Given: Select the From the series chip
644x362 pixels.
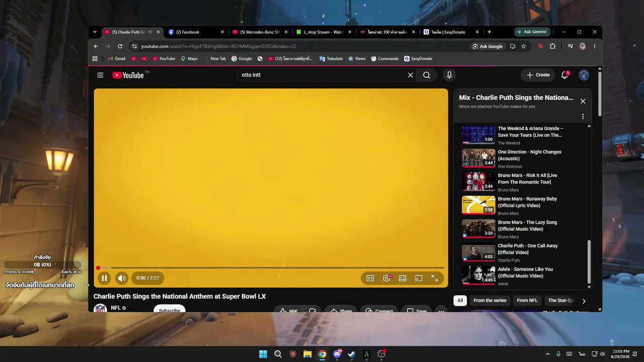Looking at the screenshot, I should [490, 301].
